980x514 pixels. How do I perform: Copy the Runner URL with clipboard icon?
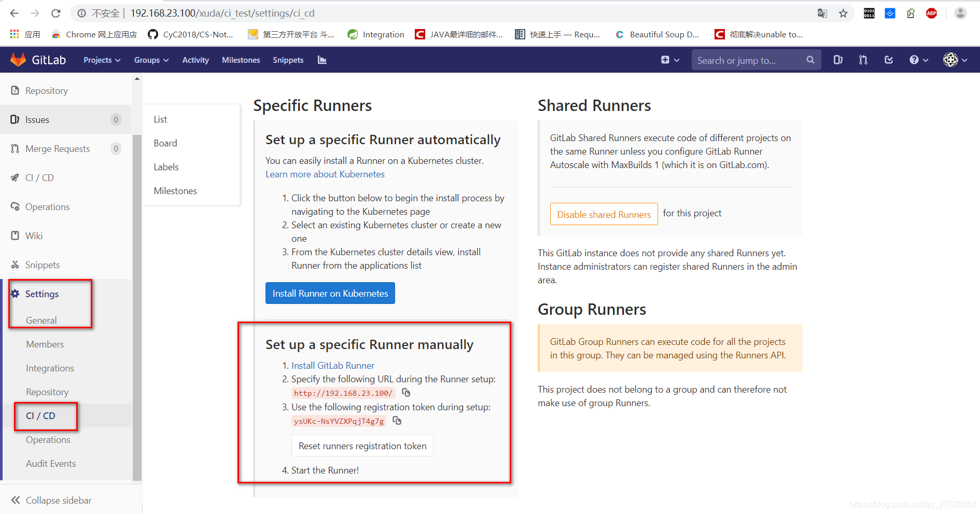point(406,393)
